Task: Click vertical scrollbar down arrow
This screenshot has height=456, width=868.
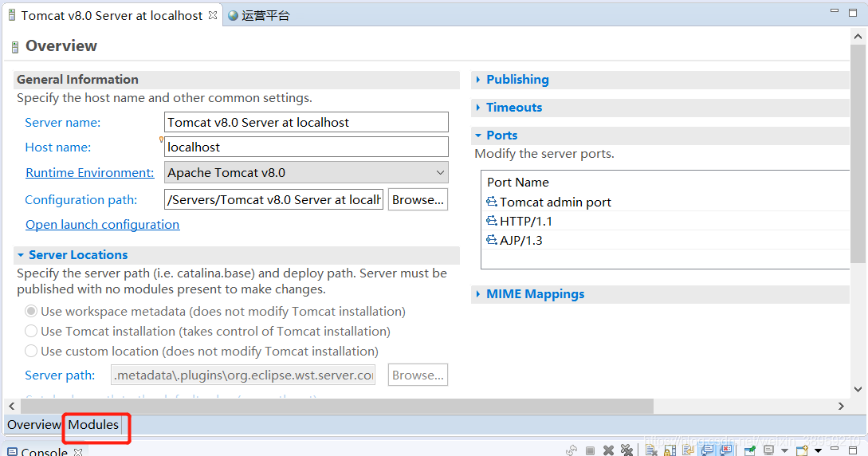Action: pyautogui.click(x=858, y=390)
